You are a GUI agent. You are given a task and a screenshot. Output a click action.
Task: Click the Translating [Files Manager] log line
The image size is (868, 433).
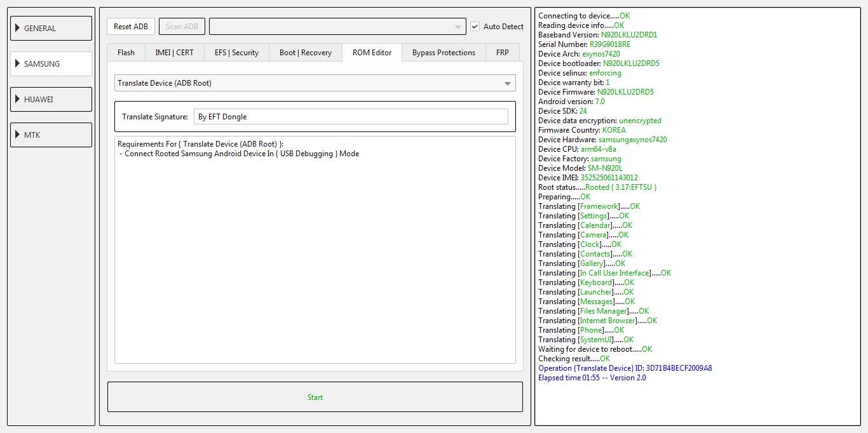pyautogui.click(x=593, y=311)
